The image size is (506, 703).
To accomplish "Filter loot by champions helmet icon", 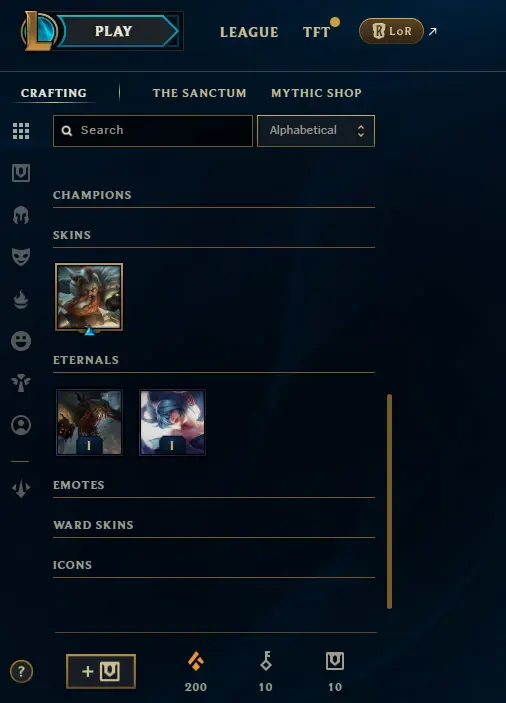I will click(21, 215).
